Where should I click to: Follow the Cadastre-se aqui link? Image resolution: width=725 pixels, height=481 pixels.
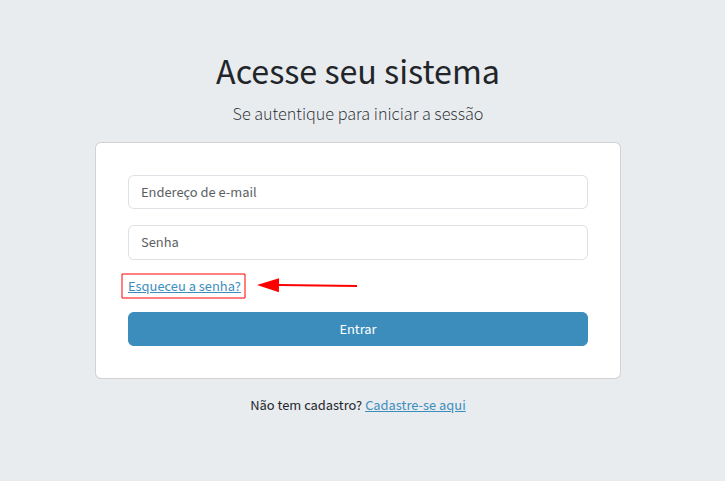pyautogui.click(x=415, y=406)
